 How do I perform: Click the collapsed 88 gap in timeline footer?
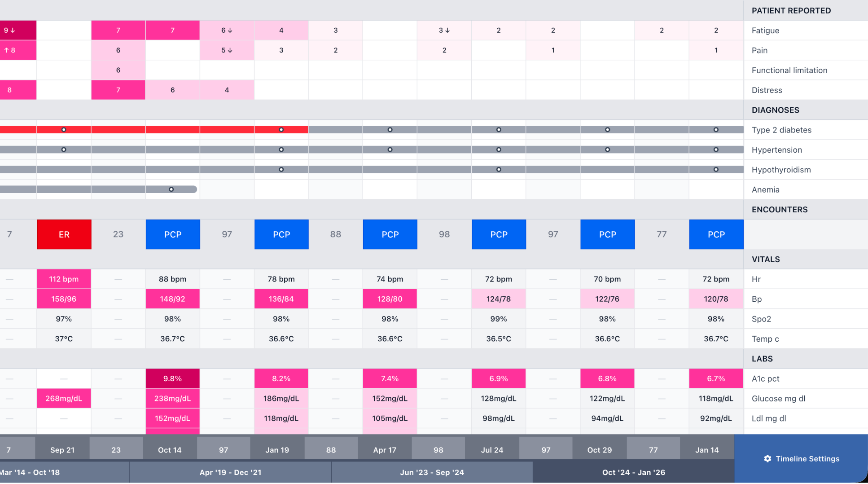click(331, 449)
